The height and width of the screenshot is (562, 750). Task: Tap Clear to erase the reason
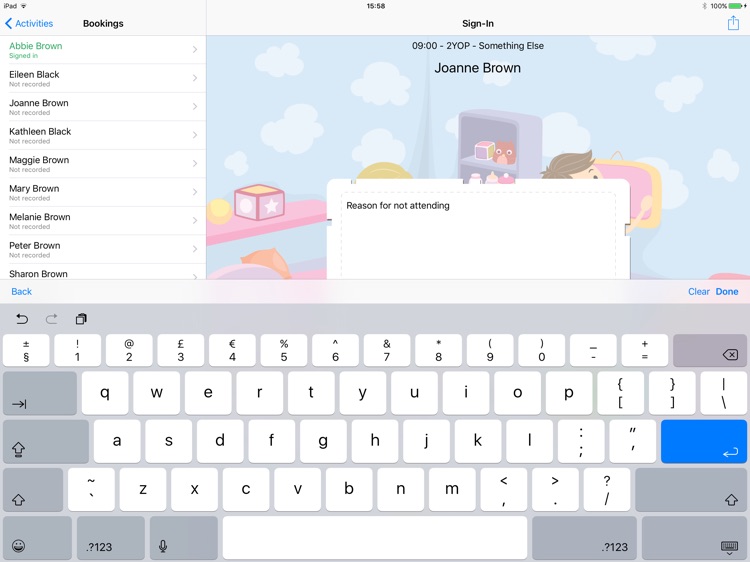pyautogui.click(x=698, y=291)
